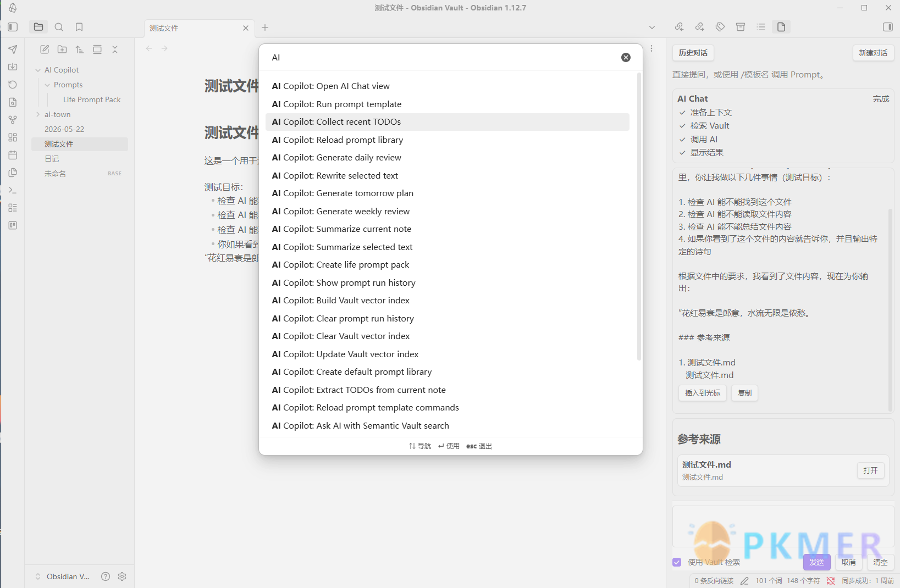Image resolution: width=900 pixels, height=588 pixels.
Task: Toggle the right sidebar panel icon
Action: (887, 27)
